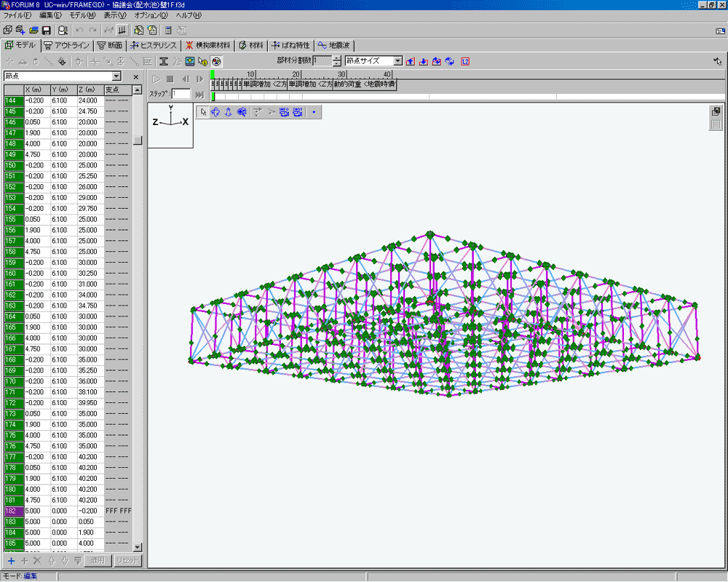Viewport: 728px width, 582px height.
Task: Click the INFO camera icon in viewport toolbar
Action: point(284,112)
